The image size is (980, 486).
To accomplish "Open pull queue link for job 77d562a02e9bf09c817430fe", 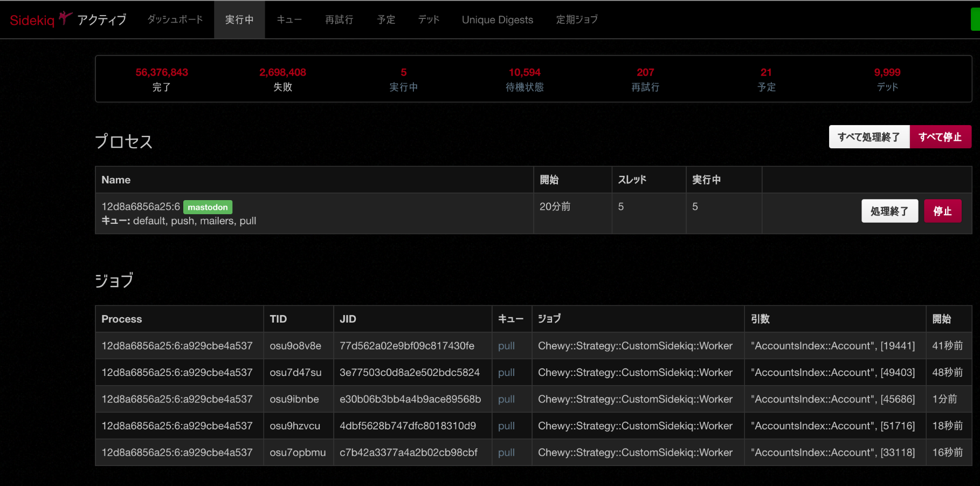I will 506,346.
